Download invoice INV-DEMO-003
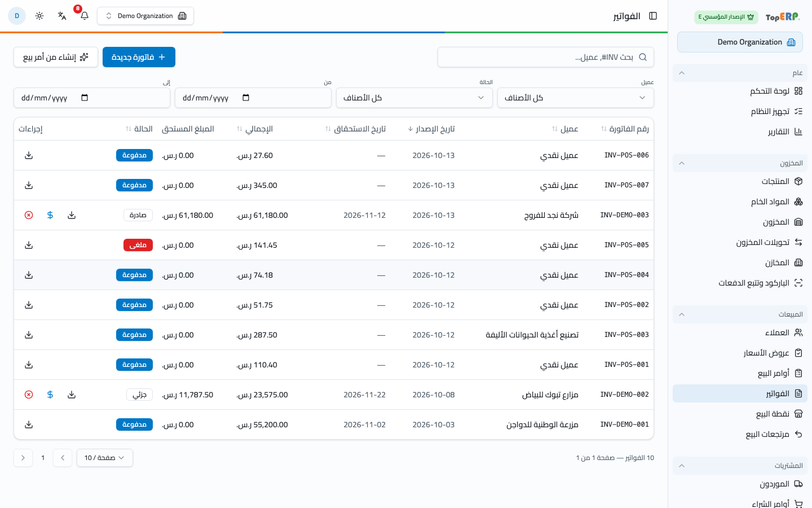Viewport: 812px width, 508px height. coord(72,215)
